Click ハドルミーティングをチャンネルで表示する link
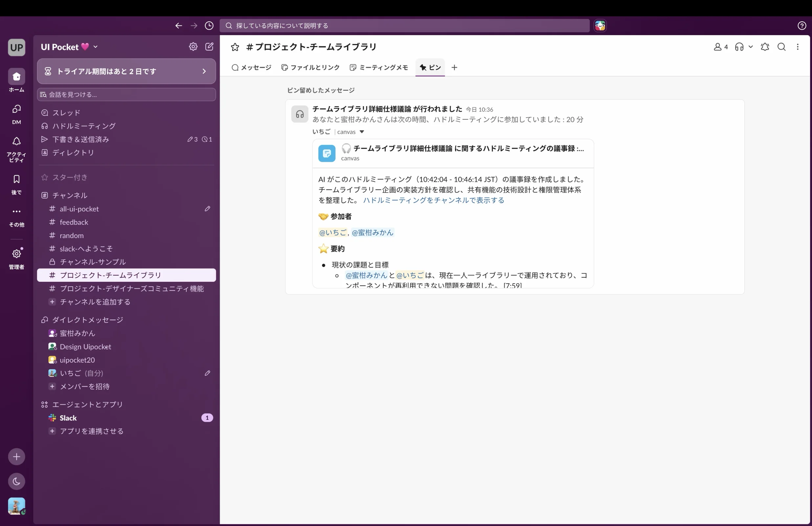The height and width of the screenshot is (526, 812). click(434, 200)
